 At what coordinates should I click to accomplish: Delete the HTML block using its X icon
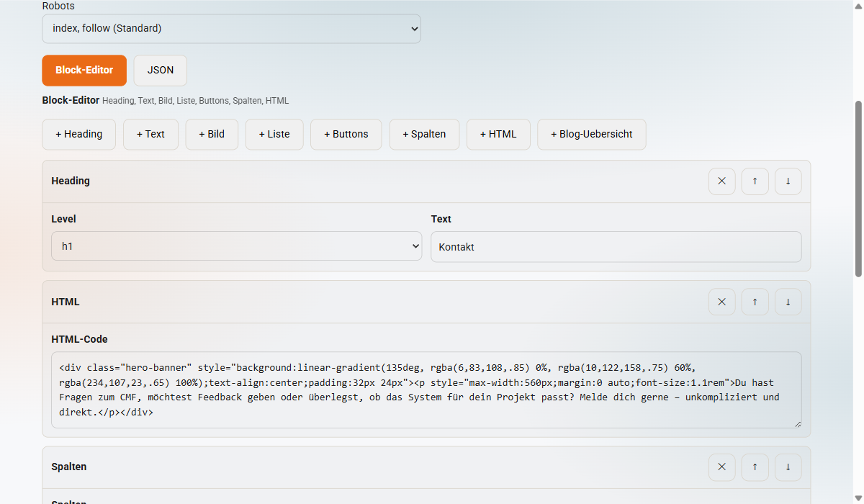coord(721,302)
